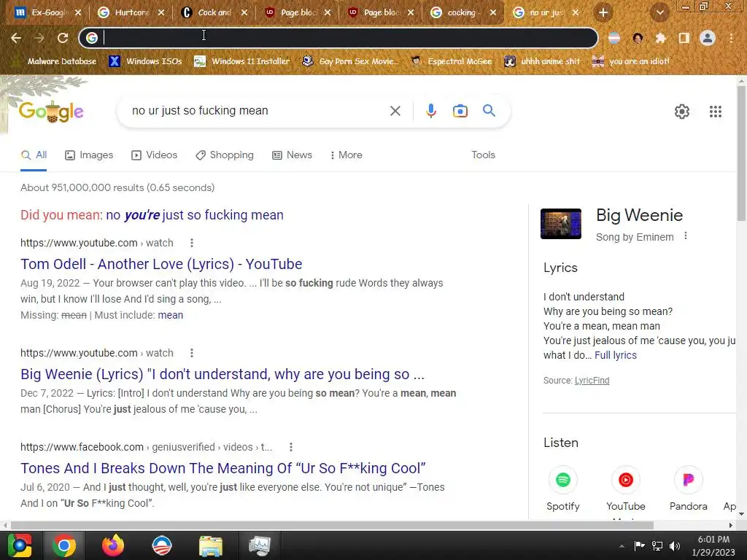Click the 'Did you mean' corrected query link
This screenshot has height=560, width=747.
(x=194, y=215)
